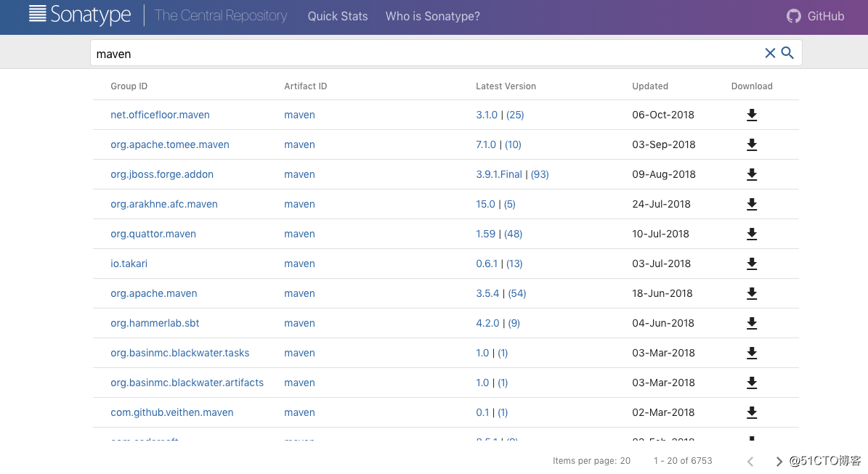
Task: Go to the next results page
Action: pyautogui.click(x=779, y=461)
